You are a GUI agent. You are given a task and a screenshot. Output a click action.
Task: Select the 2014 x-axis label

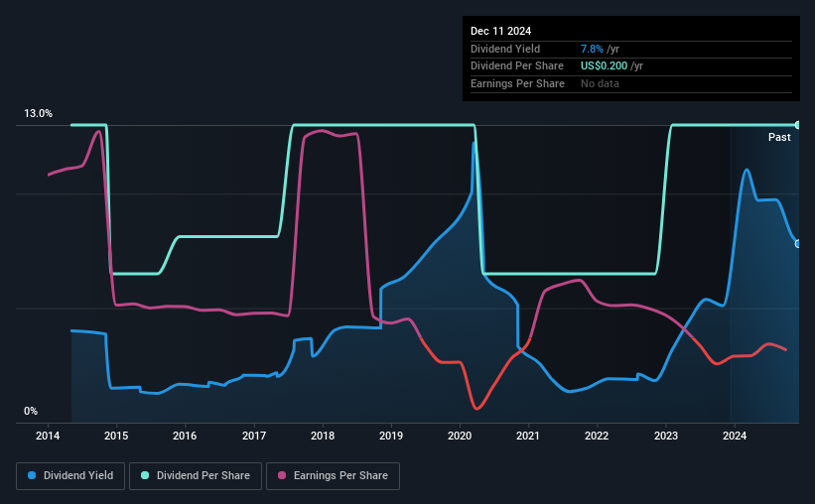[x=48, y=436]
